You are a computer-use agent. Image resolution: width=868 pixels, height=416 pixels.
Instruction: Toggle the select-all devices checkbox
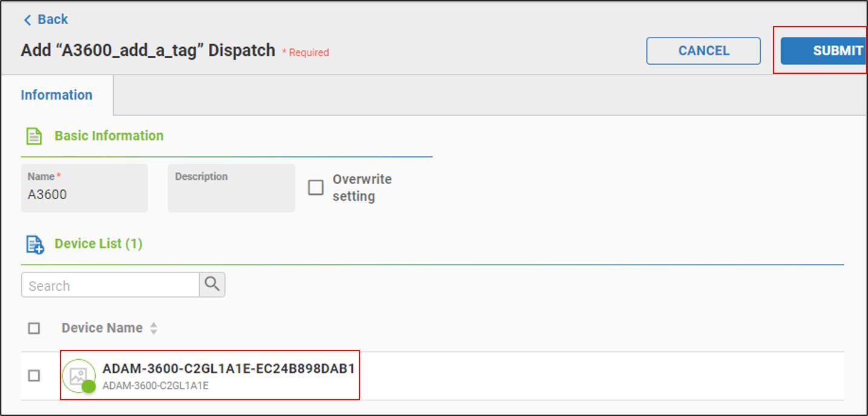[34, 328]
